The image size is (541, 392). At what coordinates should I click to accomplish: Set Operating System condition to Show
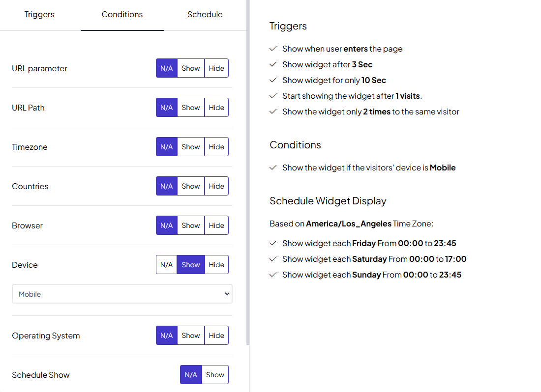190,335
